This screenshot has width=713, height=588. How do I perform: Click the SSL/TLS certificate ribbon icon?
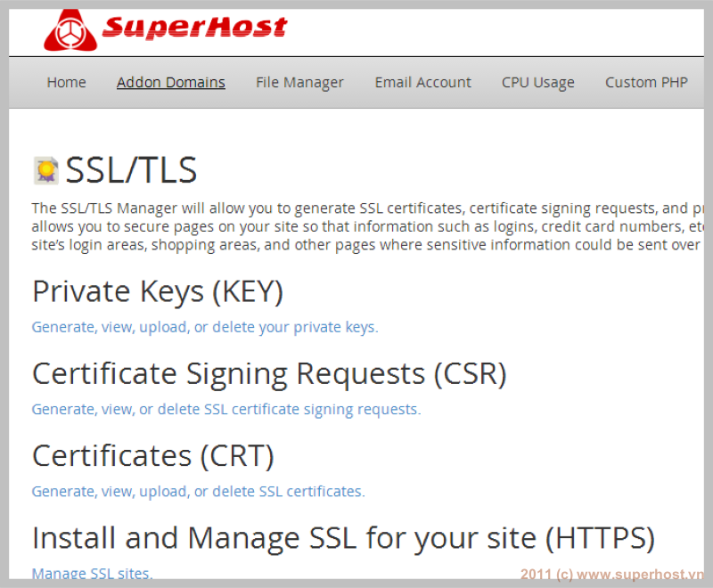tap(46, 170)
